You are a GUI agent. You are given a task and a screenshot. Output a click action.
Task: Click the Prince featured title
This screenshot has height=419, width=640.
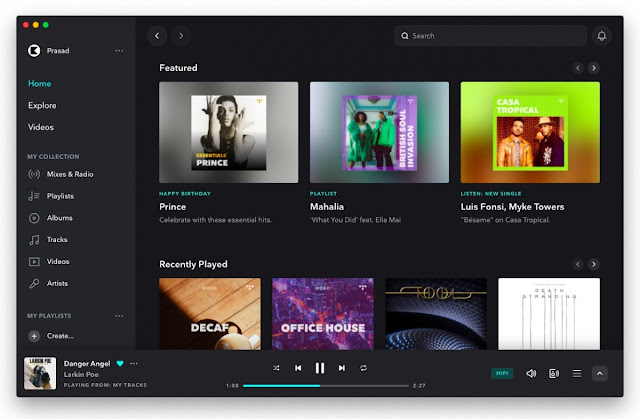point(173,207)
